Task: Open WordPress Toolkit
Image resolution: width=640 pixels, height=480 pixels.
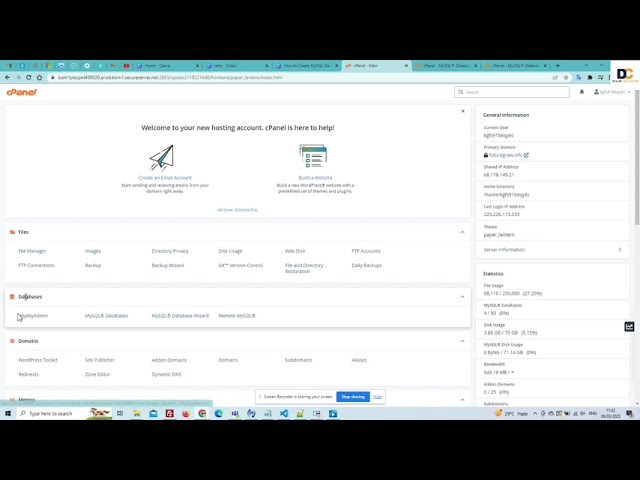Action: [x=38, y=360]
